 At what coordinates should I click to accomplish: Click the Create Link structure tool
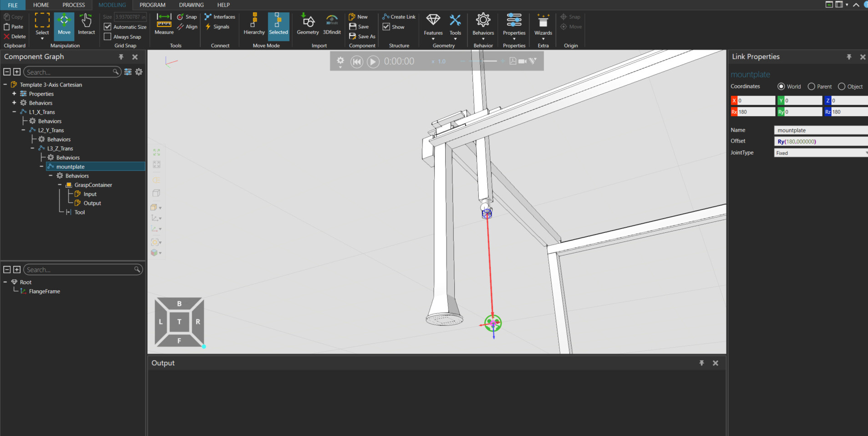(x=399, y=17)
